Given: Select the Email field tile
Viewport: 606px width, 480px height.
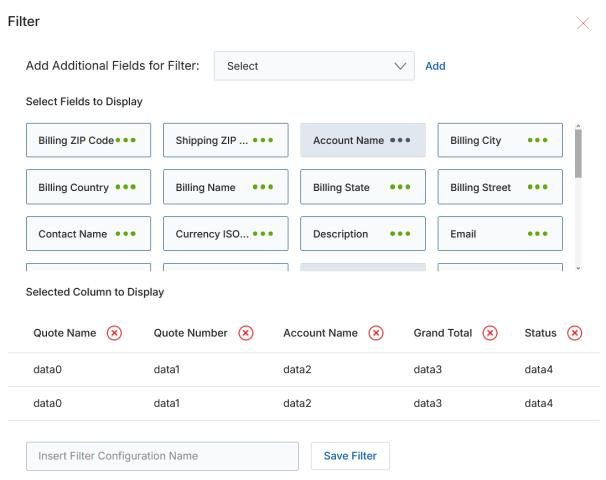Looking at the screenshot, I should [x=500, y=234].
